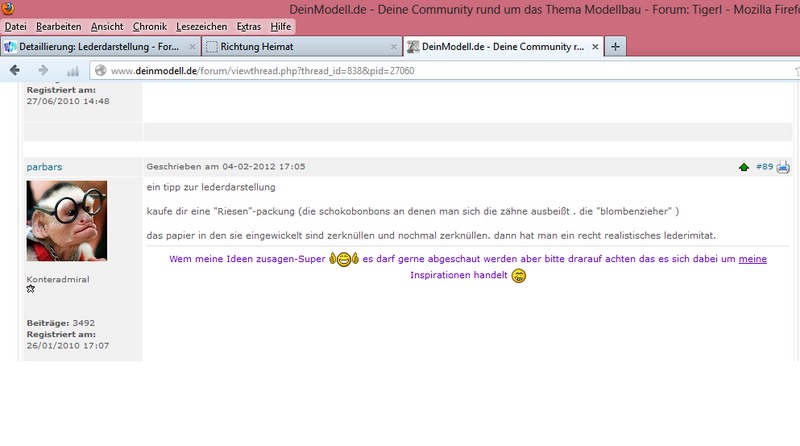Image resolution: width=800 pixels, height=446 pixels.
Task: Close the Detaillierung: Lederdarstellung tab
Action: (192, 46)
